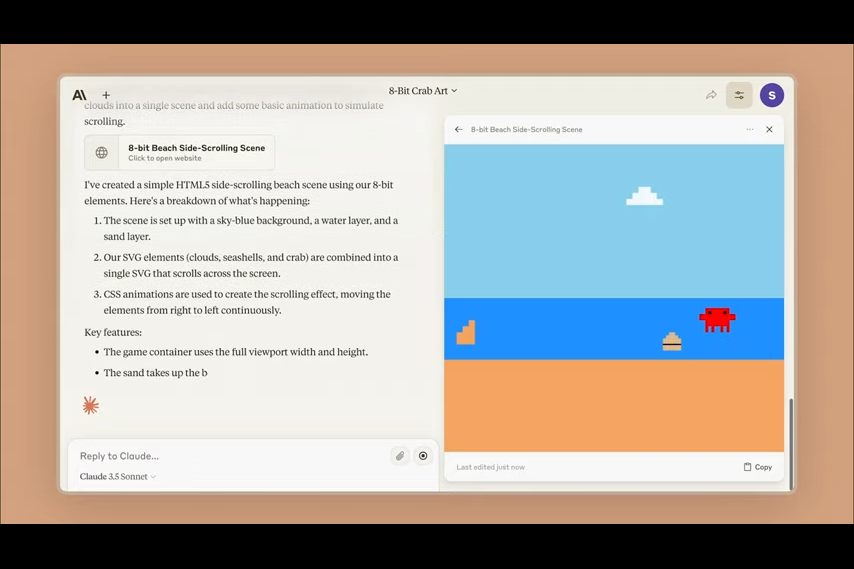Click the artifact panel title text
The height and width of the screenshot is (569, 854).
coord(526,130)
